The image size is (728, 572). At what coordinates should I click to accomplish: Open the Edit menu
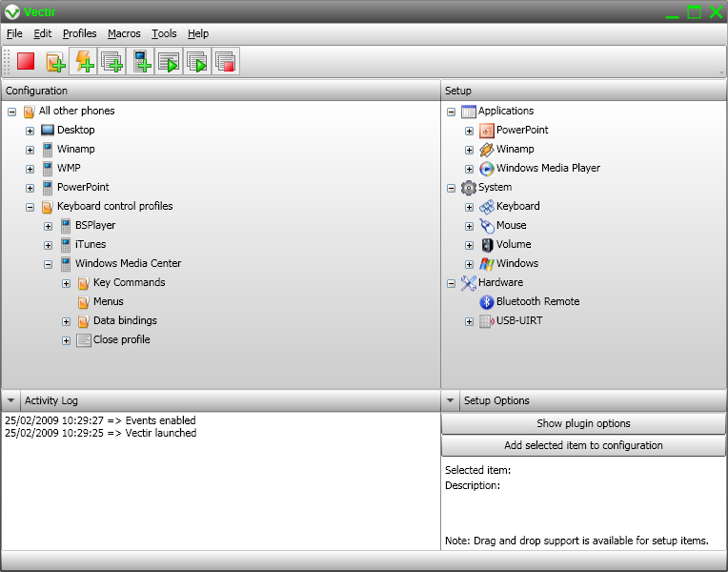pos(43,33)
